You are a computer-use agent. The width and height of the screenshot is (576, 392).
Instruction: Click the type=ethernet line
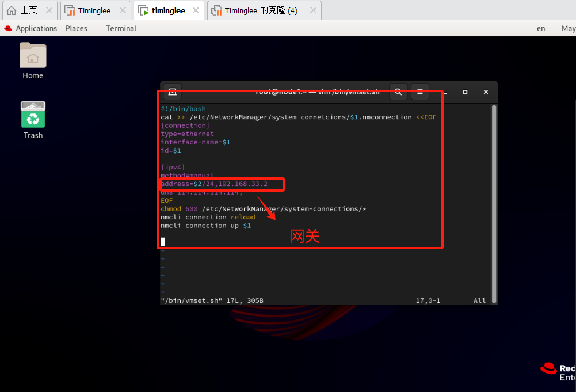[x=187, y=134]
